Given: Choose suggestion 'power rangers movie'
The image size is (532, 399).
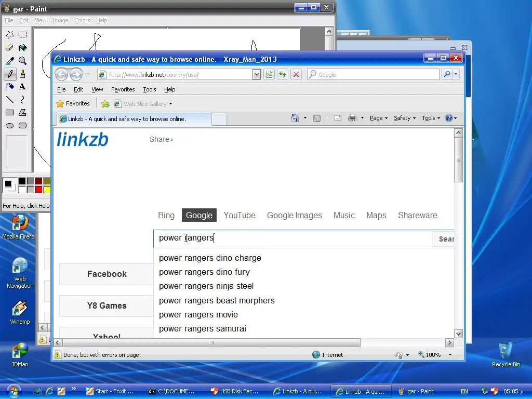Looking at the screenshot, I should click(x=198, y=314).
